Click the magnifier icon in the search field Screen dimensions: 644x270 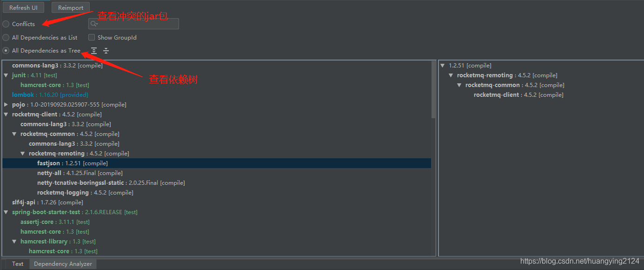pos(93,23)
